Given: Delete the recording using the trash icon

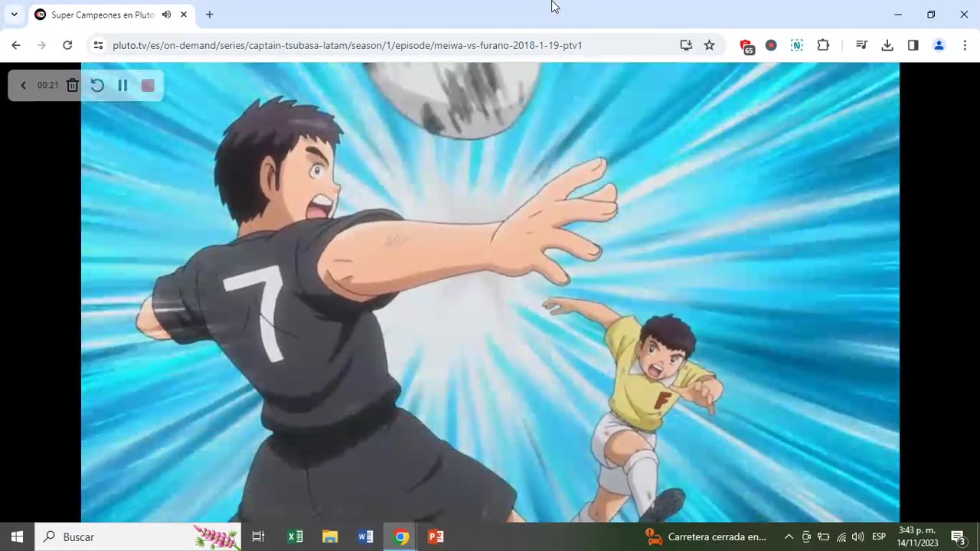Looking at the screenshot, I should tap(72, 85).
